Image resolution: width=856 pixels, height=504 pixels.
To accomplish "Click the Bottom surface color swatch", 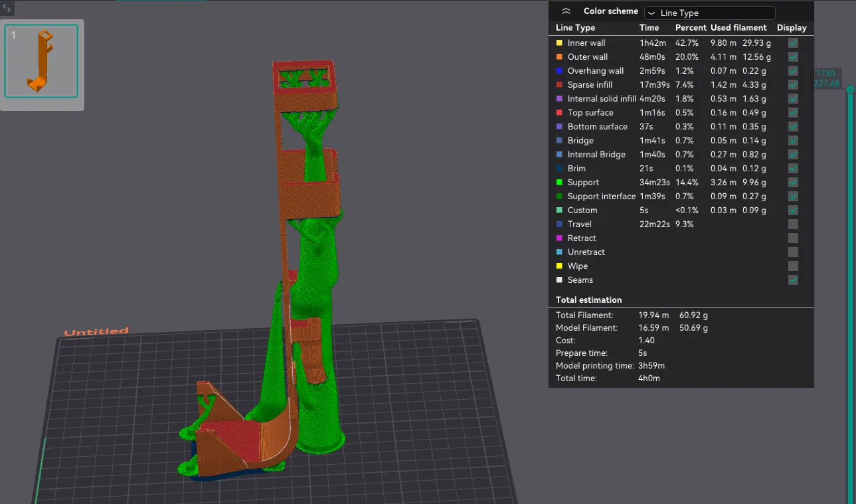I will [559, 127].
